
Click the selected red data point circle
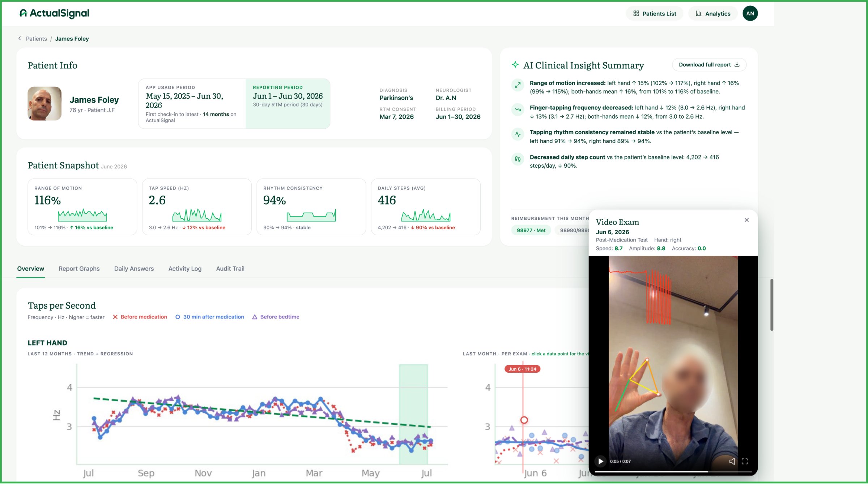click(524, 420)
